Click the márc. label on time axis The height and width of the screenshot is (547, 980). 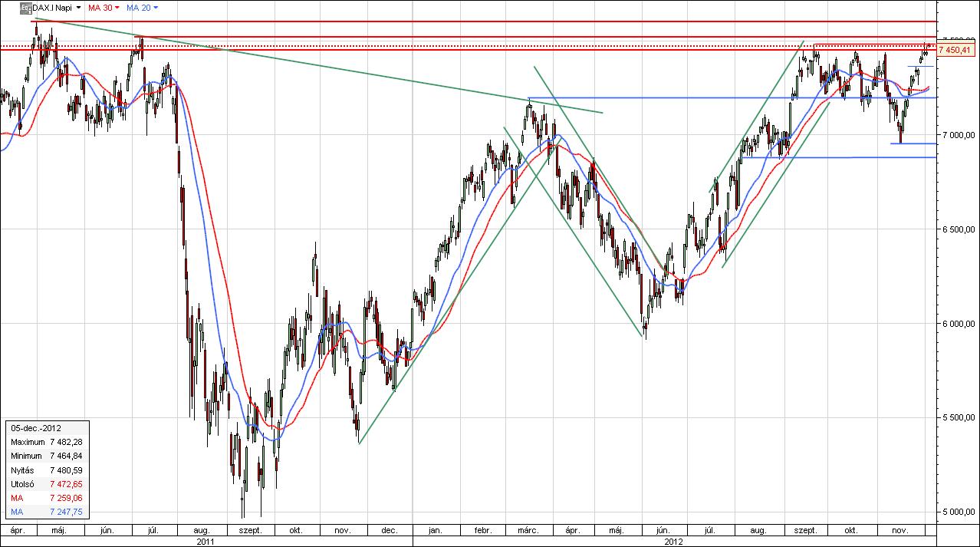tap(528, 530)
